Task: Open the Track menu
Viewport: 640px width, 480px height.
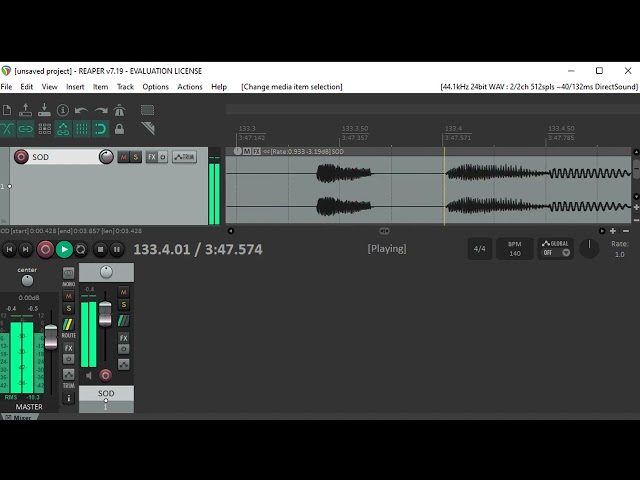Action: [125, 87]
